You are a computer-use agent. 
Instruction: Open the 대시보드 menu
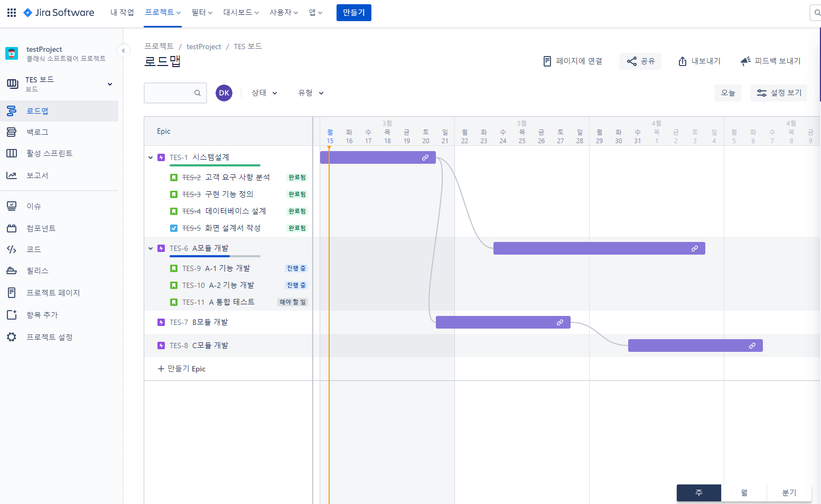[x=241, y=12]
